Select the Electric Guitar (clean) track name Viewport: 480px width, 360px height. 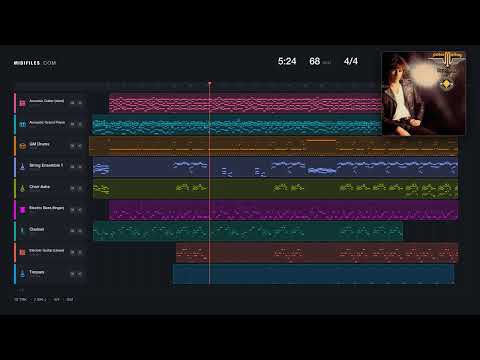(x=47, y=250)
